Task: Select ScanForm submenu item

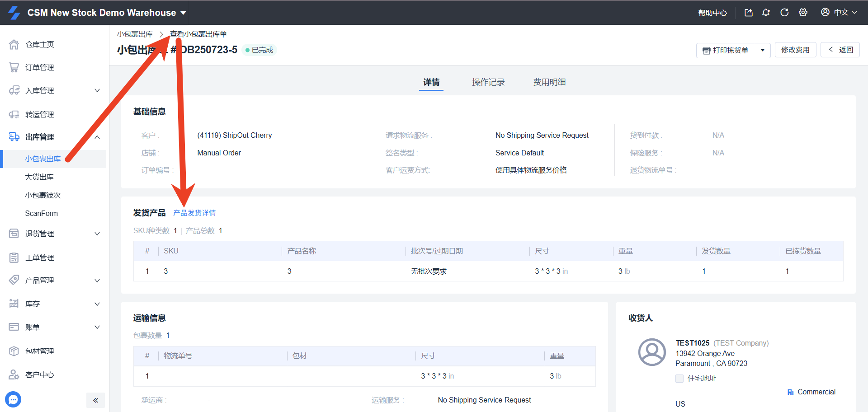Action: 42,213
